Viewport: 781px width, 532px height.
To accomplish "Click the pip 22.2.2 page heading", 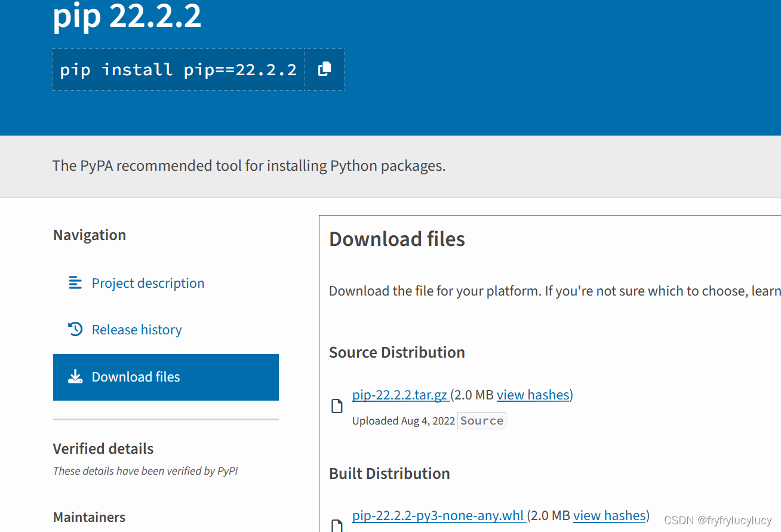I will [x=127, y=16].
